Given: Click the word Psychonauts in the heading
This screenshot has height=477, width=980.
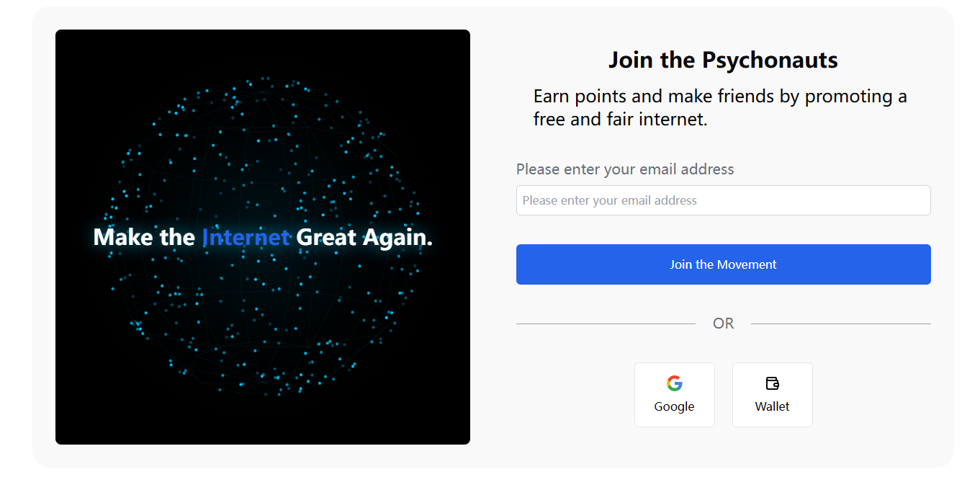Looking at the screenshot, I should pyautogui.click(x=770, y=60).
